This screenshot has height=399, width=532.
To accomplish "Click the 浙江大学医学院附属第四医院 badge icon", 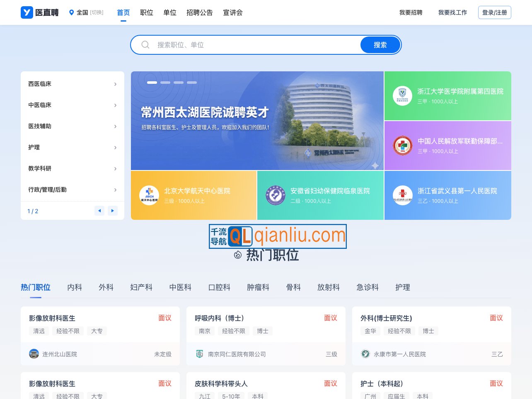I will 402,95.
